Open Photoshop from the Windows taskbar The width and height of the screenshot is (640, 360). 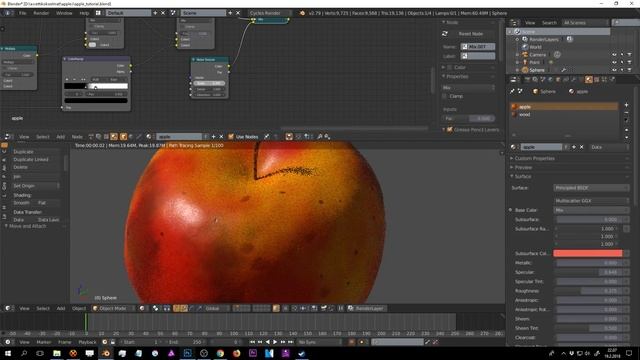tap(187, 353)
